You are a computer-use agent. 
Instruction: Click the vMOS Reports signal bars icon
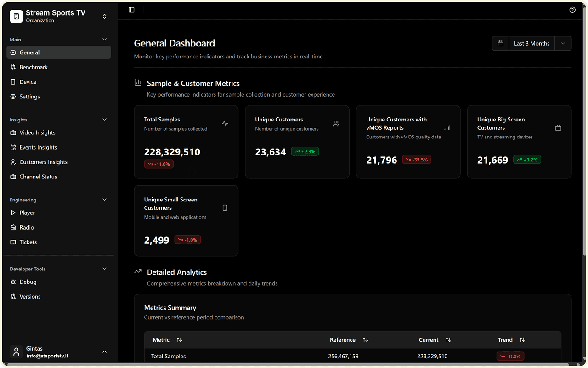pyautogui.click(x=447, y=127)
